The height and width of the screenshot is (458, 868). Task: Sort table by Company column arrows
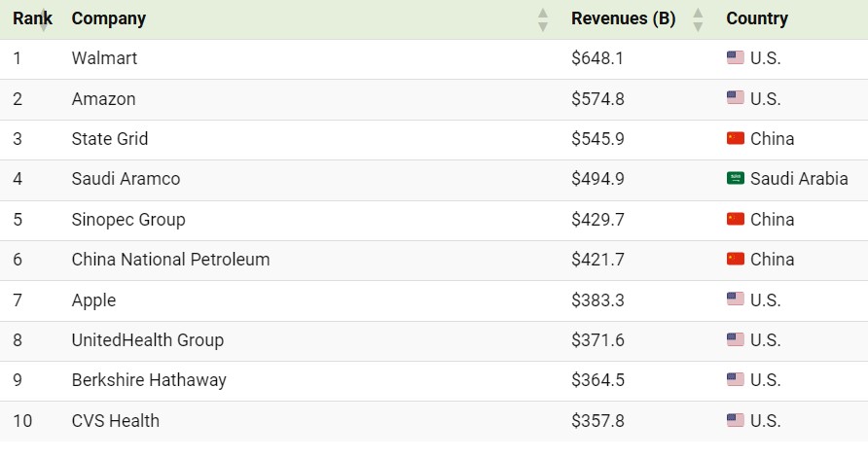pos(543,19)
